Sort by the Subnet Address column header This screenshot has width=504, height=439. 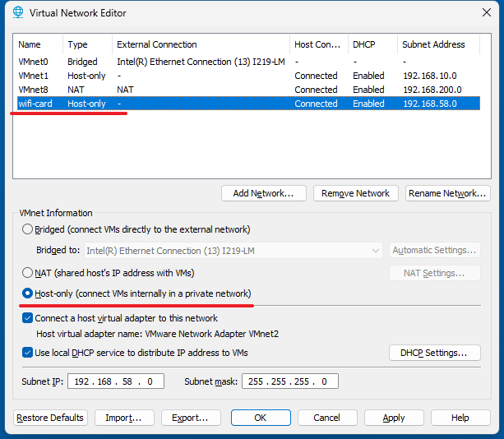tap(433, 44)
